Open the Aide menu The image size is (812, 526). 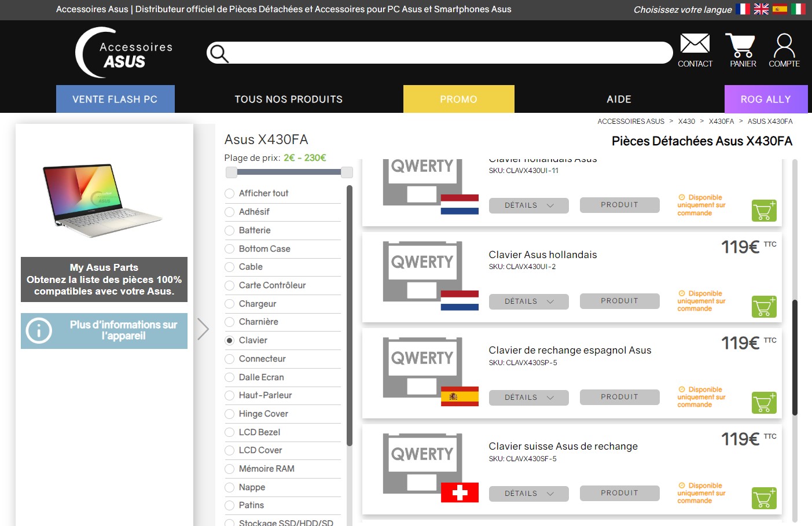[x=619, y=99]
